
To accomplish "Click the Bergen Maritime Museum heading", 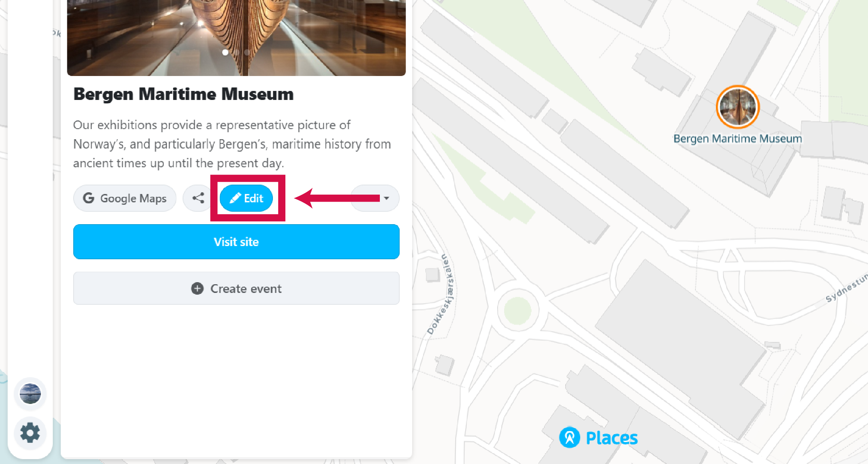I will point(183,94).
